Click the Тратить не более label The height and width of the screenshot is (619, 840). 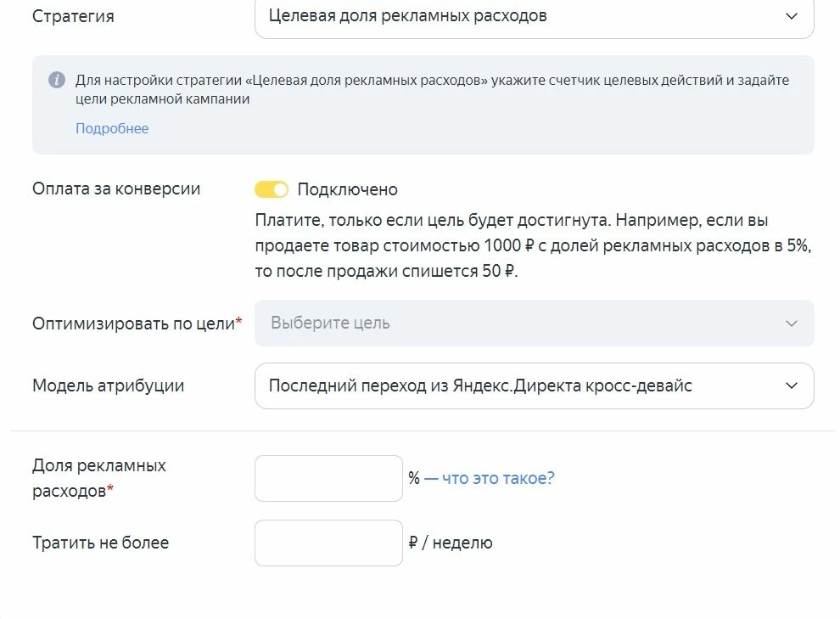[x=101, y=543]
